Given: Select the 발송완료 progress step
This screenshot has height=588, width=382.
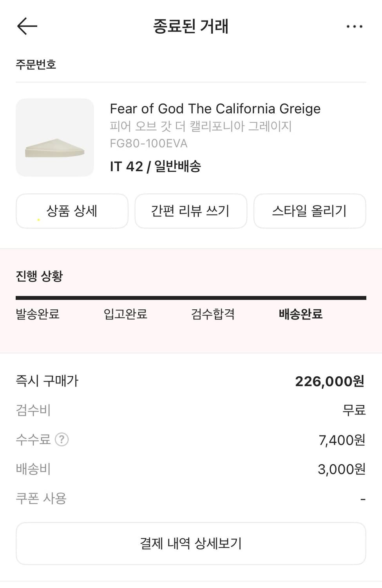Looking at the screenshot, I should (x=38, y=314).
